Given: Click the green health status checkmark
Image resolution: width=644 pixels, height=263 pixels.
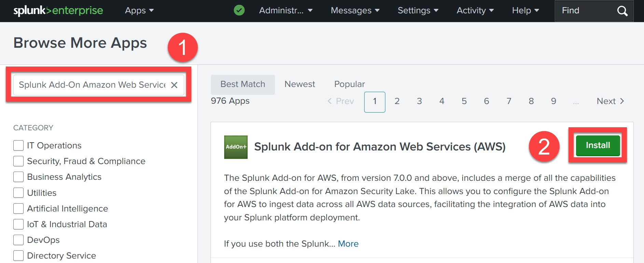Looking at the screenshot, I should [239, 10].
